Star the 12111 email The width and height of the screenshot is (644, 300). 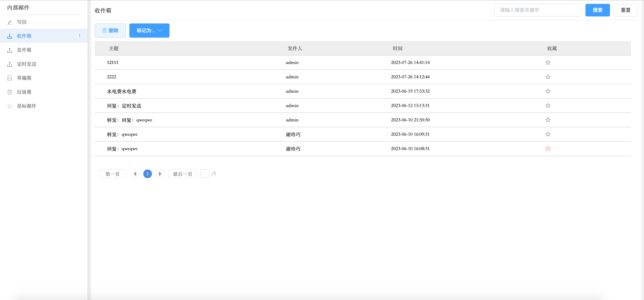[548, 62]
